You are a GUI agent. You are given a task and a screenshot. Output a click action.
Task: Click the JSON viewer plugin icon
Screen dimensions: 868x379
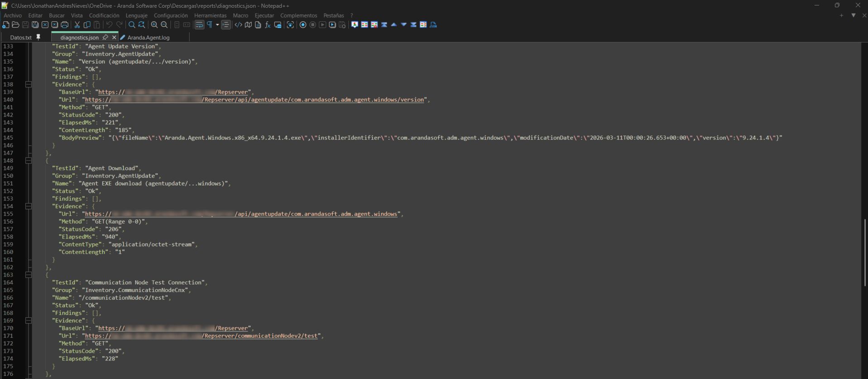(x=433, y=25)
